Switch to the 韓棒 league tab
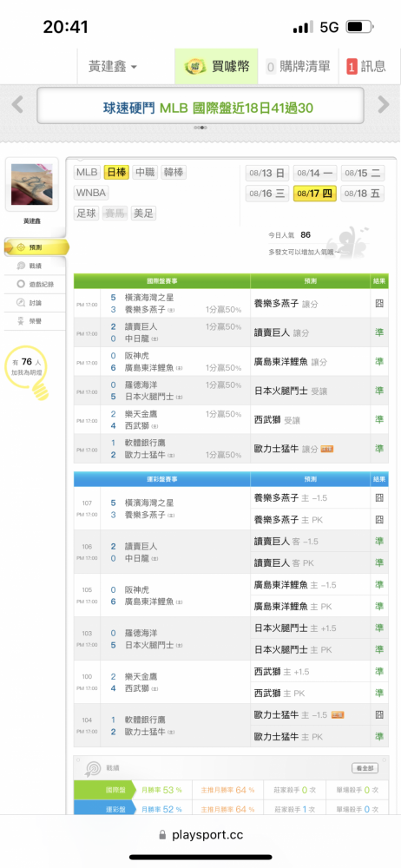 174,172
